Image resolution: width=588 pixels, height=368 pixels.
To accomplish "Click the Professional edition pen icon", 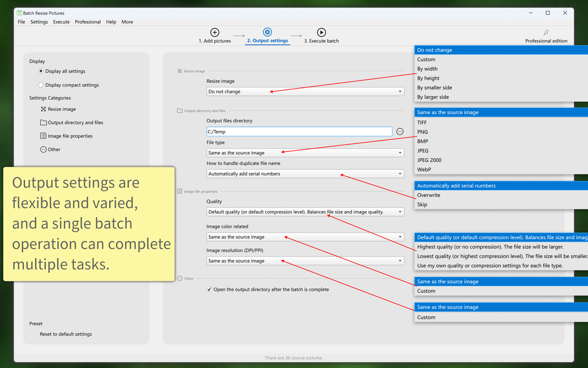I will click(x=546, y=32).
